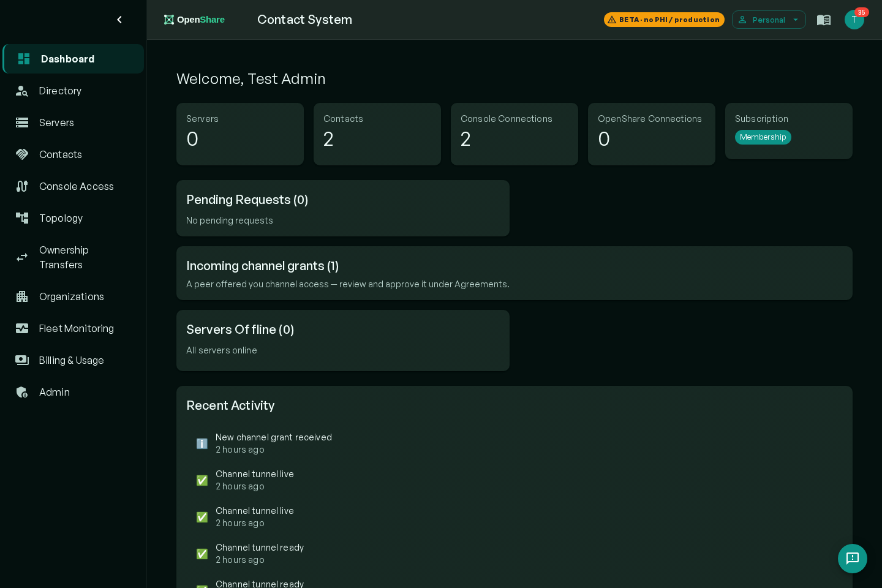Navigate to Contacts in sidebar
This screenshot has width=882, height=588.
click(x=73, y=154)
